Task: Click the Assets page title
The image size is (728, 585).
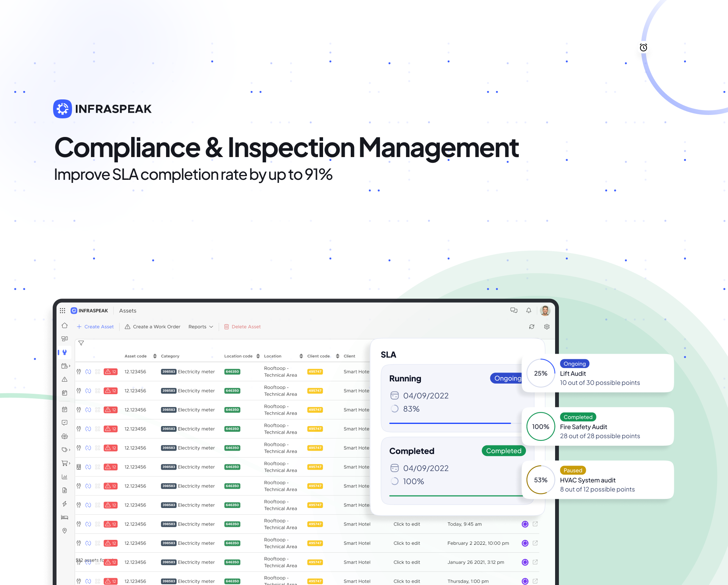Action: pyautogui.click(x=127, y=310)
